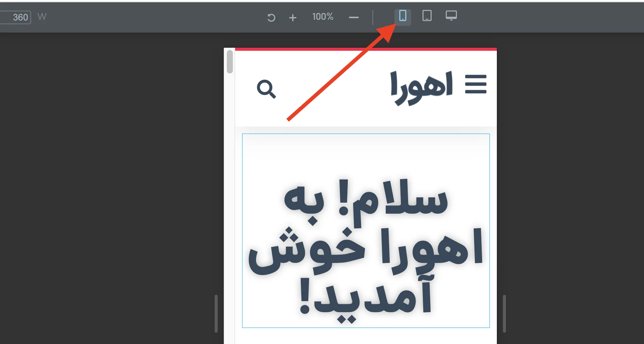Reset zoom with the rotate arrow icon

[x=271, y=17]
